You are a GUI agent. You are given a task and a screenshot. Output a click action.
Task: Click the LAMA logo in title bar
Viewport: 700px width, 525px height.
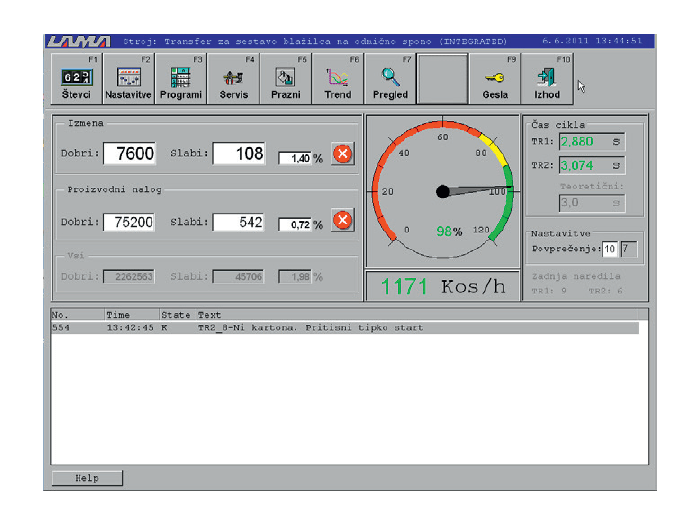[79, 42]
